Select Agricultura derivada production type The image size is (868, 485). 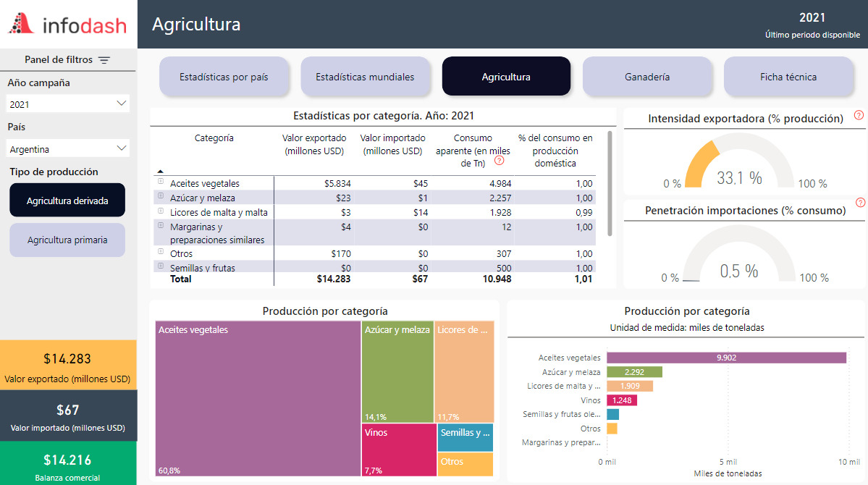67,201
